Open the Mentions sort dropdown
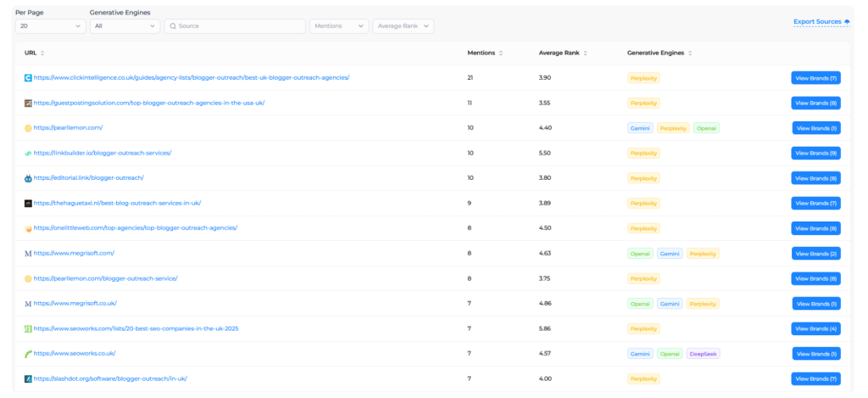The image size is (868, 398). tap(339, 26)
